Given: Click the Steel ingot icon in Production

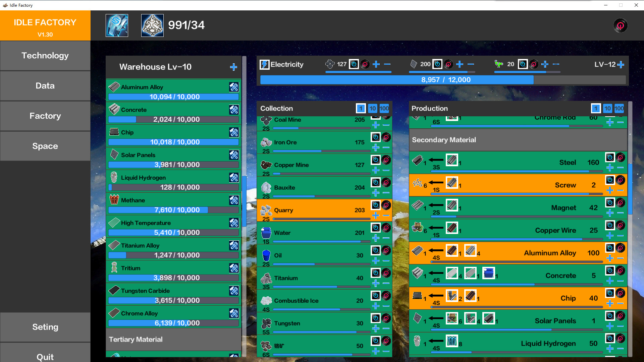Looking at the screenshot, I should click(417, 160).
